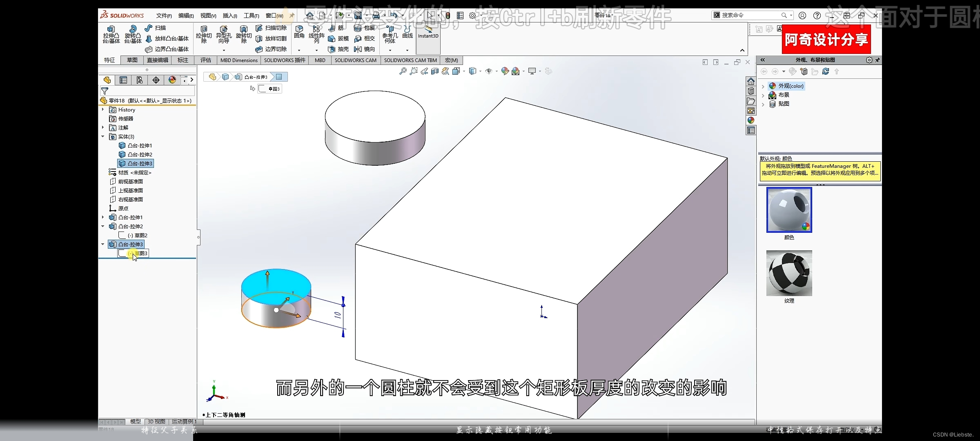980x441 pixels.
Task: Click the Zoom to Fit magnifier icon
Action: [403, 71]
